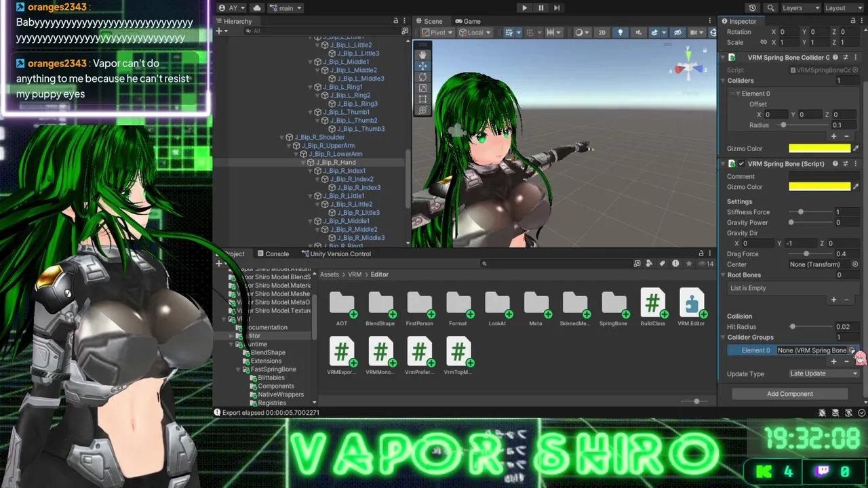Open the main branch dropdown

point(285,8)
